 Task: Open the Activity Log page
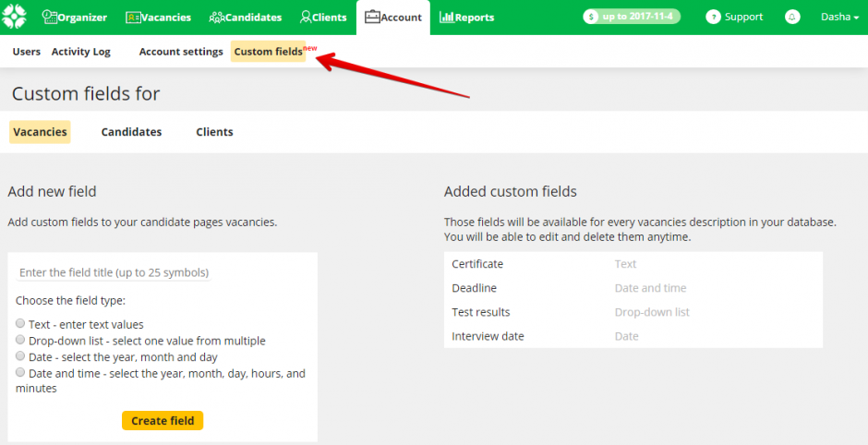(x=80, y=52)
